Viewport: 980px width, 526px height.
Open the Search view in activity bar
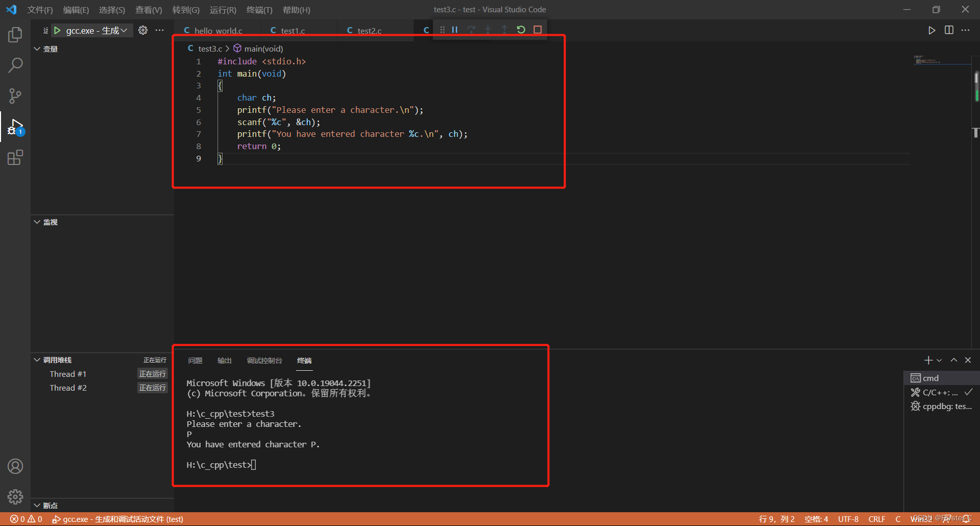pyautogui.click(x=15, y=65)
